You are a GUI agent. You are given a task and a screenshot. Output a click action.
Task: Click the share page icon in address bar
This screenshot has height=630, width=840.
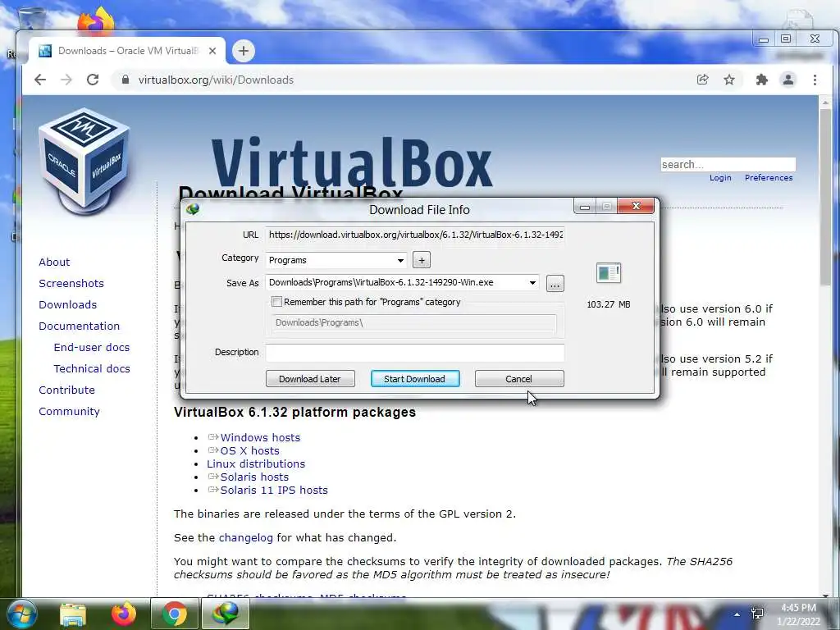point(702,80)
